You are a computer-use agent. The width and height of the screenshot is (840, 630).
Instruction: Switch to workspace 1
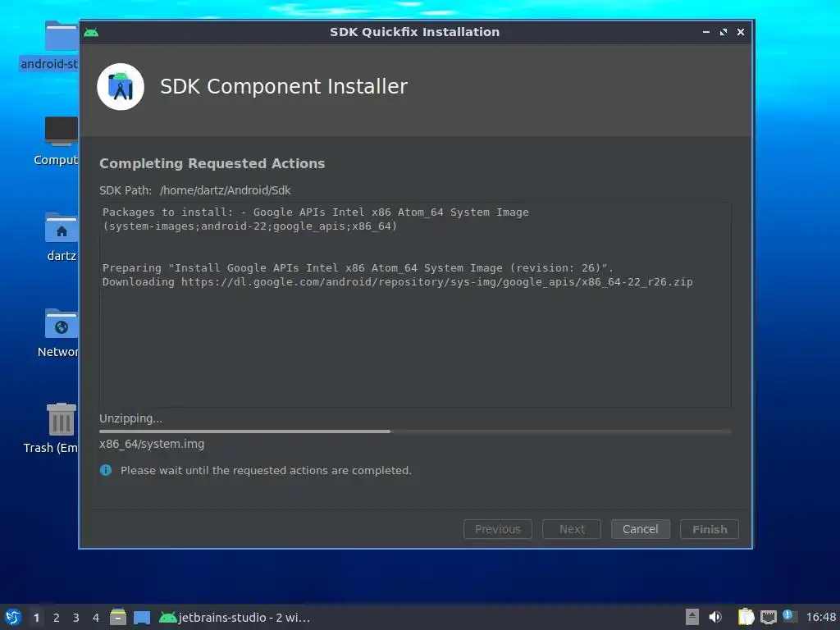pyautogui.click(x=36, y=618)
